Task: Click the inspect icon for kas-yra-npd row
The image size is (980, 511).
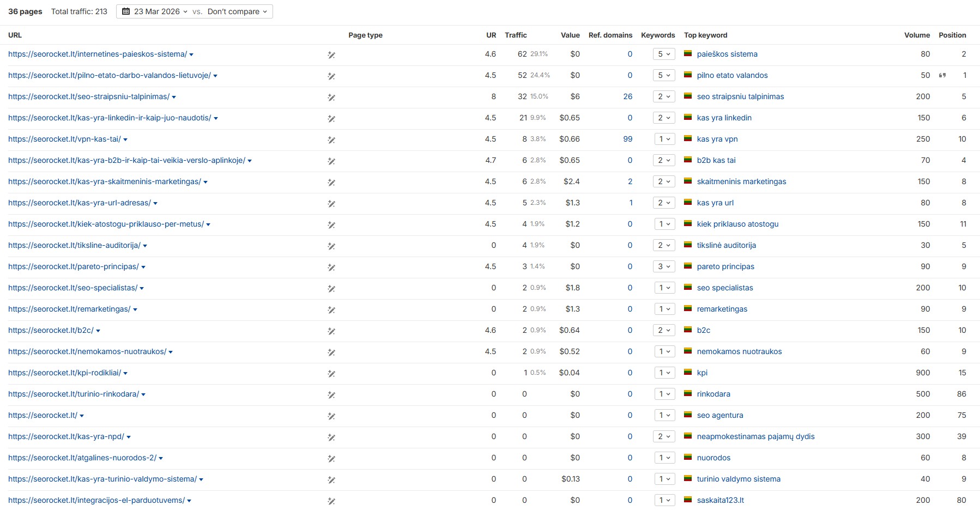Action: tap(331, 437)
